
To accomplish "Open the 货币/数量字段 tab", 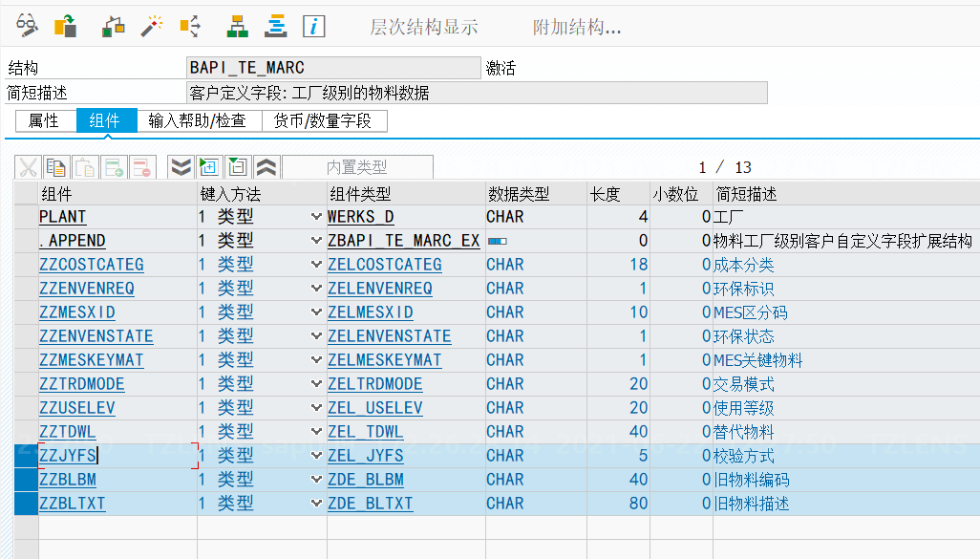I will [x=325, y=120].
